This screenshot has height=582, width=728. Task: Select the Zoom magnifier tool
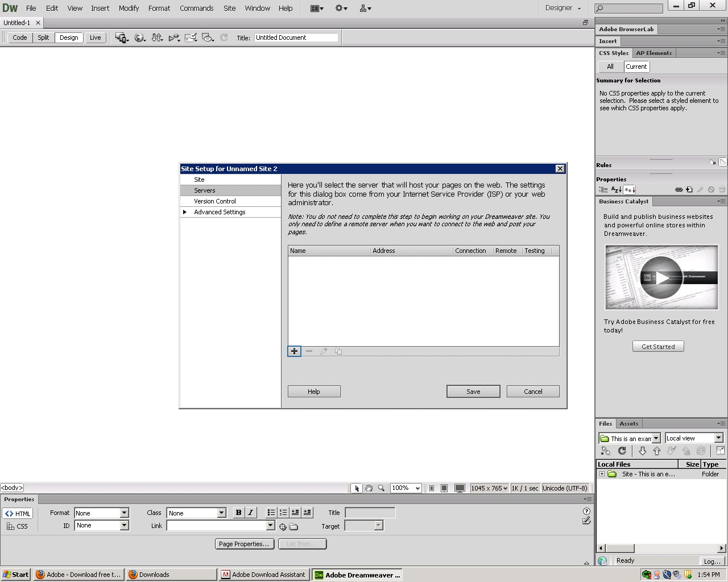(x=382, y=488)
